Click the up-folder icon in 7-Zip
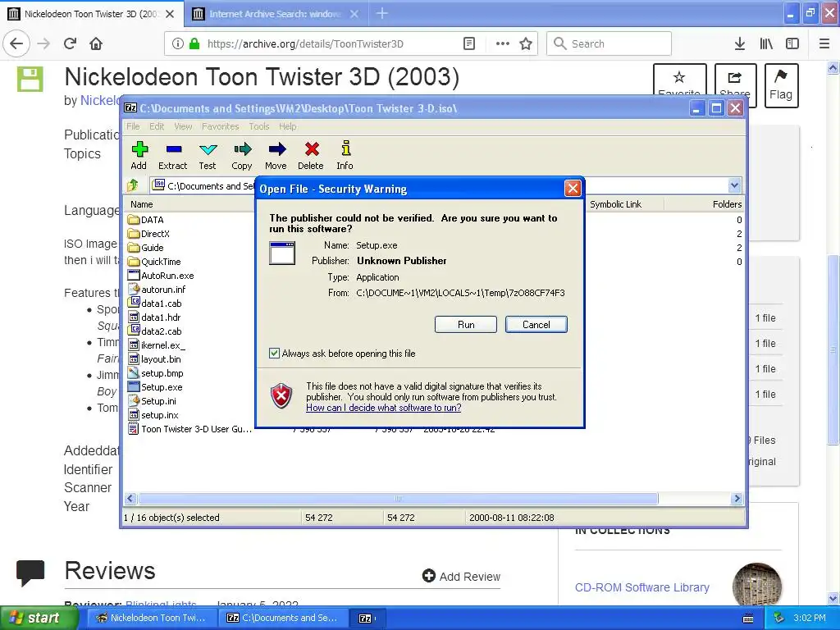The height and width of the screenshot is (630, 840). [x=133, y=185]
